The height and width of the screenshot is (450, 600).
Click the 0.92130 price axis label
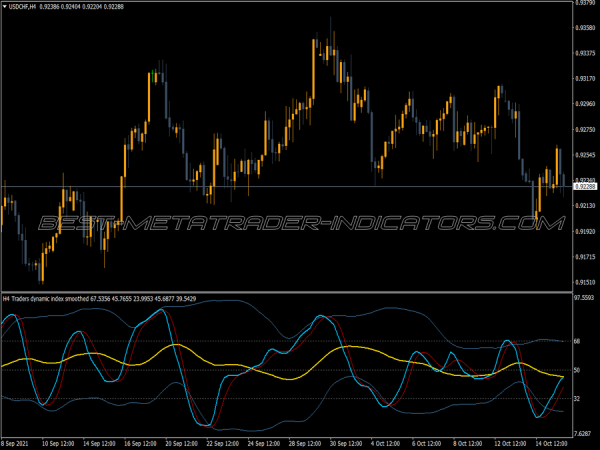(x=585, y=206)
